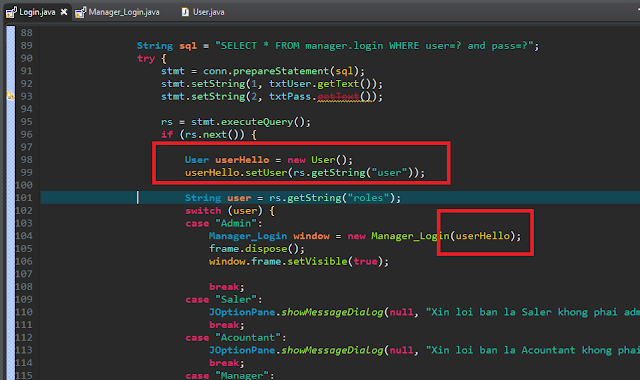Click 'rs.next()' in the if statement
Viewport: 640px width, 380px height.
212,134
